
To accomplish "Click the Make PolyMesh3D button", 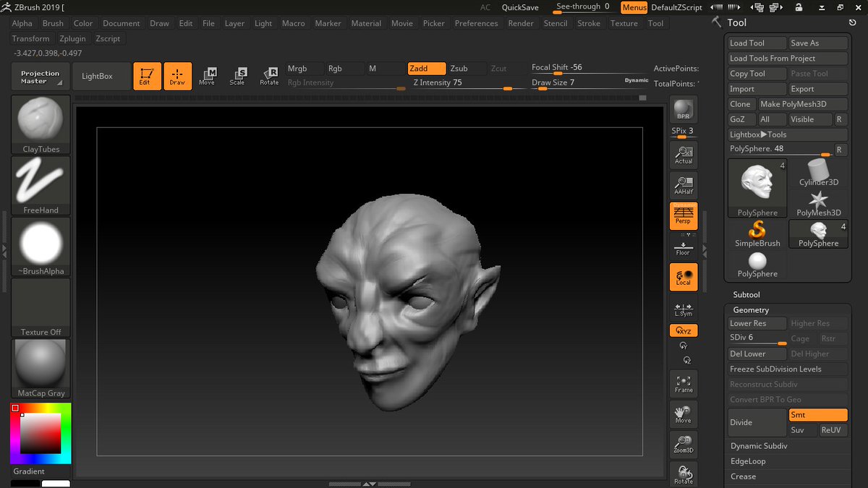I will pos(802,104).
